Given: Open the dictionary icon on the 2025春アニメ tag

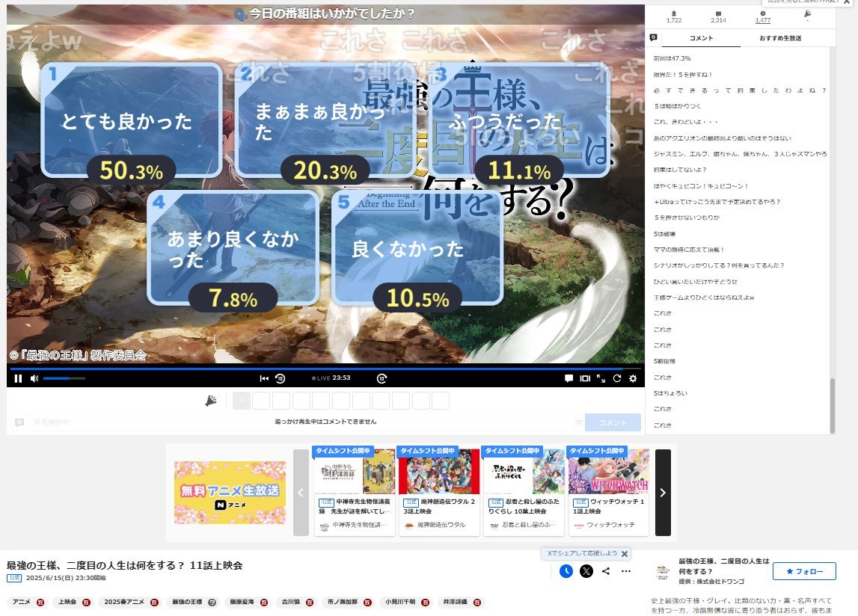Looking at the screenshot, I should 154,603.
